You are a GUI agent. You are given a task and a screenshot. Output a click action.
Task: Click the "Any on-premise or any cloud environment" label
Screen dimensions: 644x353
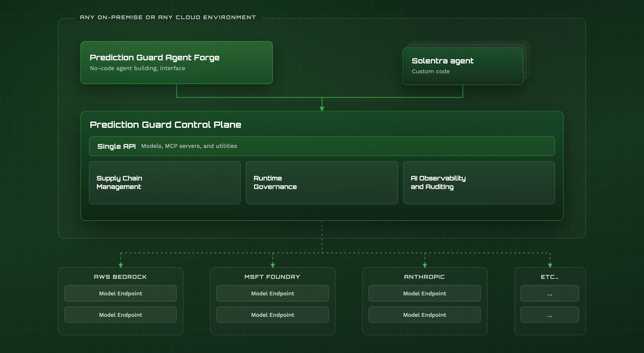pos(168,17)
